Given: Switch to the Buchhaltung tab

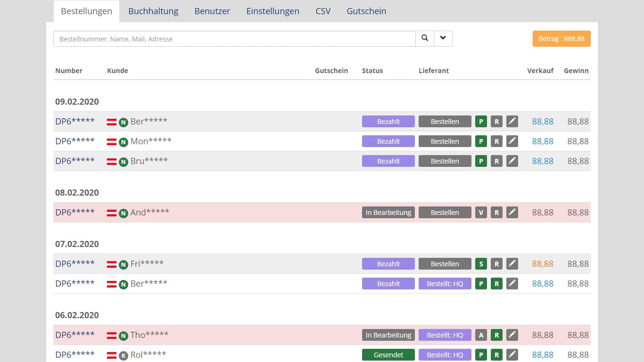Looking at the screenshot, I should (x=153, y=11).
